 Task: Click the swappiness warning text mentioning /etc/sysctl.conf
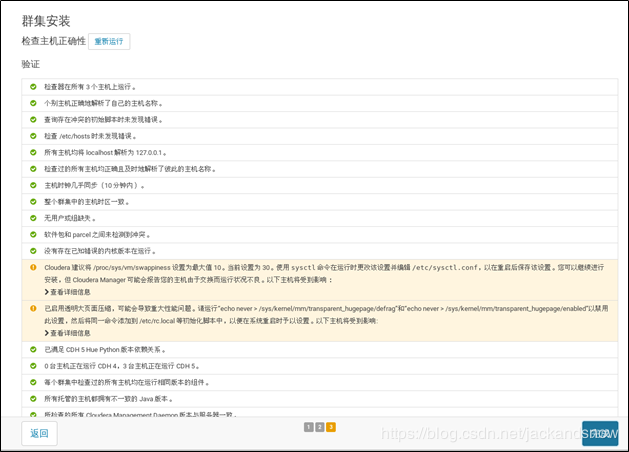pyautogui.click(x=324, y=274)
